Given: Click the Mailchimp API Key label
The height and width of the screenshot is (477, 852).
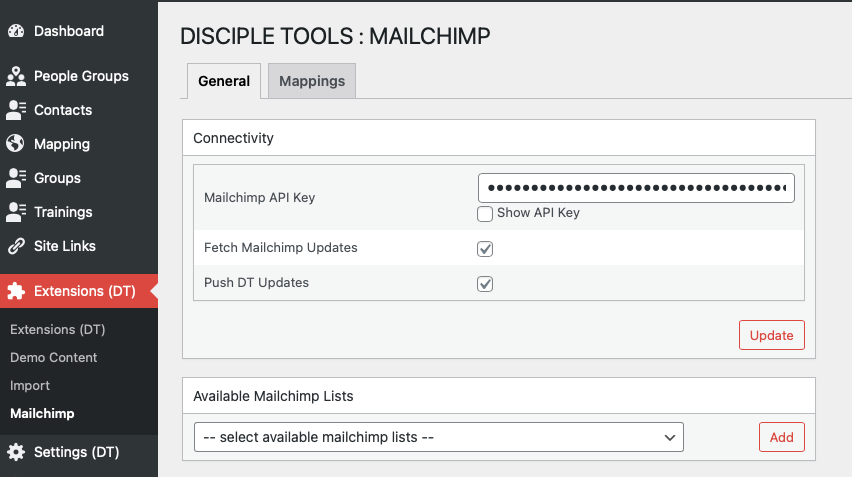Looking at the screenshot, I should tap(259, 197).
